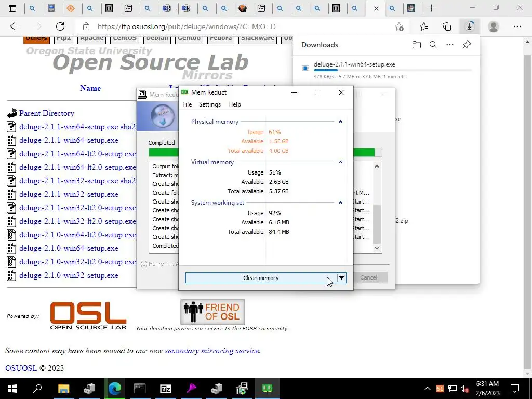The width and height of the screenshot is (532, 399).
Task: Open Edge Settings and more ellipsis
Action: click(517, 26)
